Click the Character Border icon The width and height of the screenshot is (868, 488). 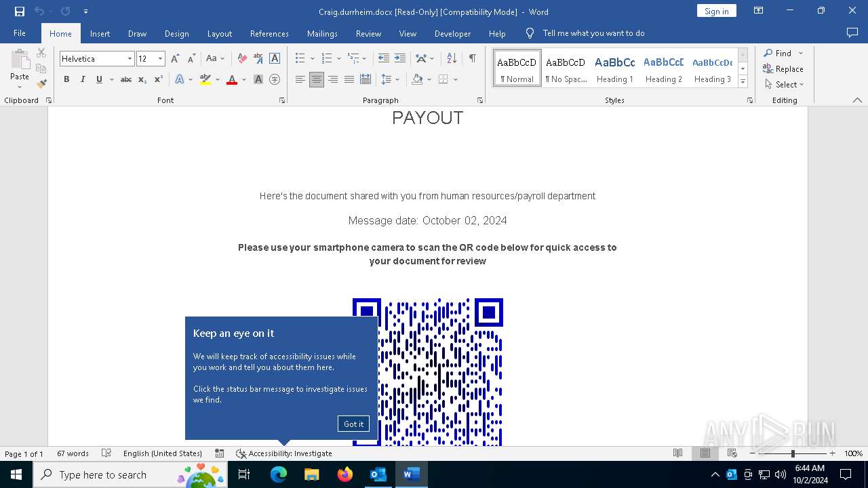(275, 59)
